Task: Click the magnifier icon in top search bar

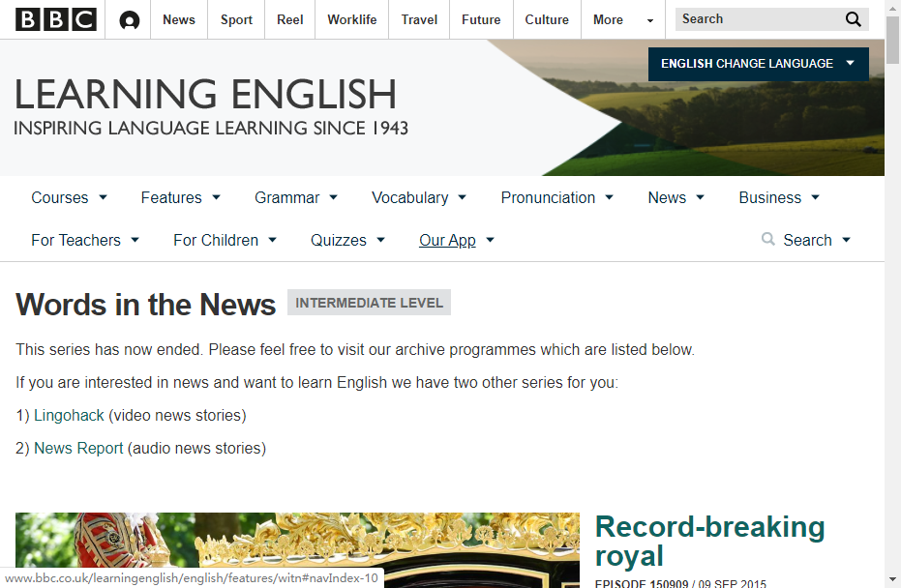Action: (x=854, y=19)
